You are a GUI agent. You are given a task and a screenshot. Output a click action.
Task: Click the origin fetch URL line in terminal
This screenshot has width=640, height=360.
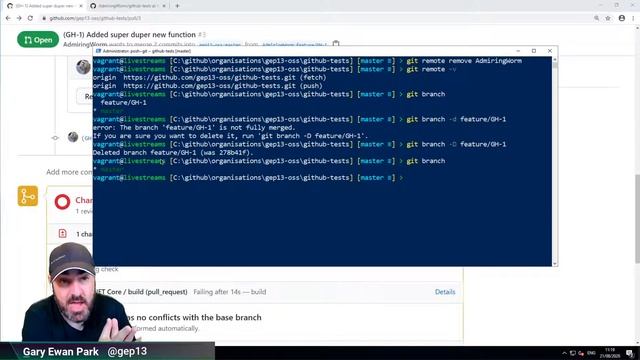tap(210, 78)
